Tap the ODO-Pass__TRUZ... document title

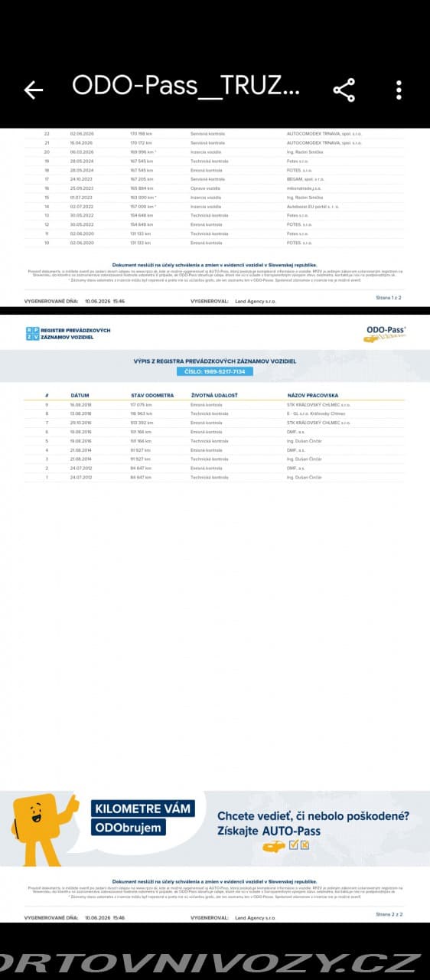tap(186, 87)
